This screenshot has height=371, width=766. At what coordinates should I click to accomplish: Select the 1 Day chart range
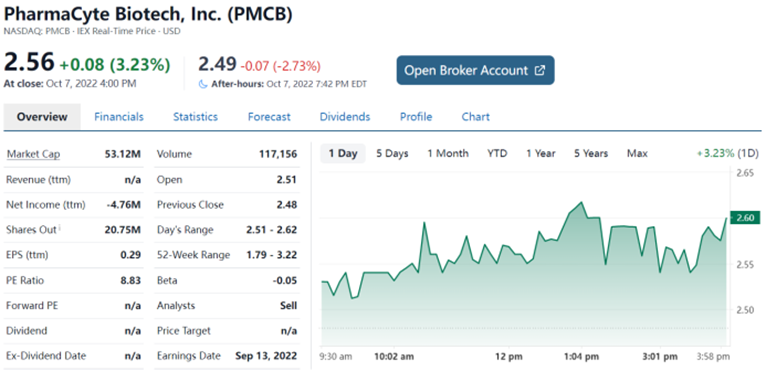(x=343, y=153)
